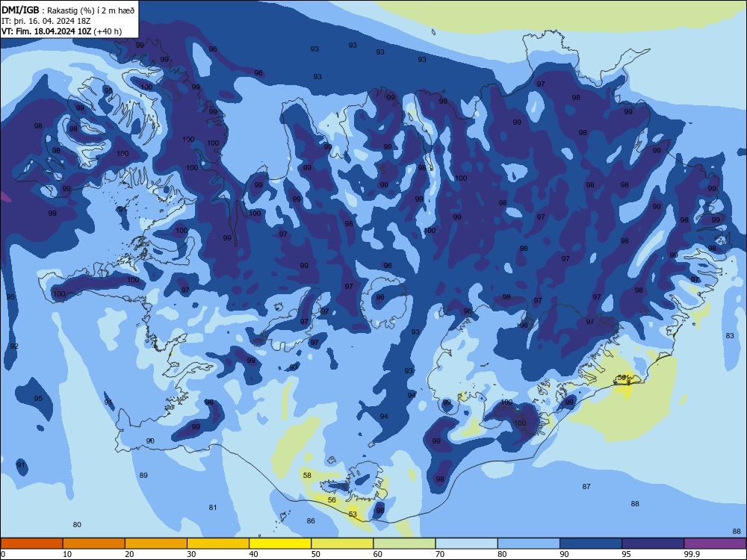Screen dimensions: 747x560
Task: Click the 30–40 golden legend swatch
Action: (x=218, y=544)
